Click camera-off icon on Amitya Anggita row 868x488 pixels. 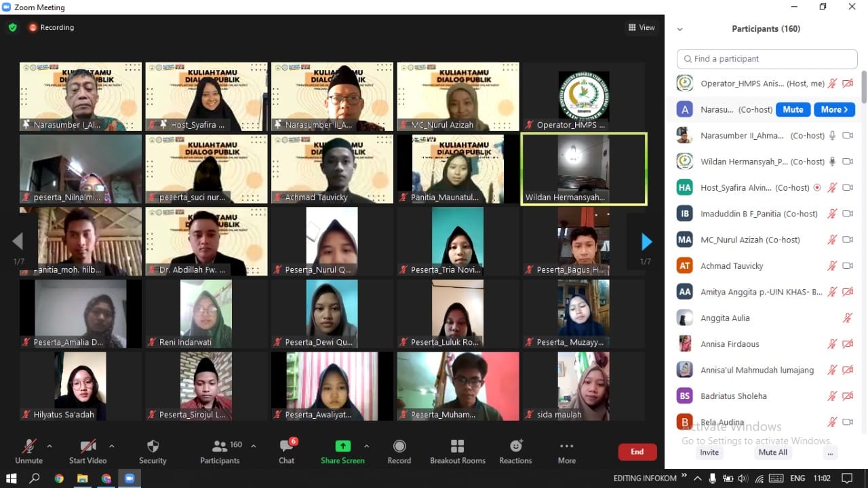[848, 292]
